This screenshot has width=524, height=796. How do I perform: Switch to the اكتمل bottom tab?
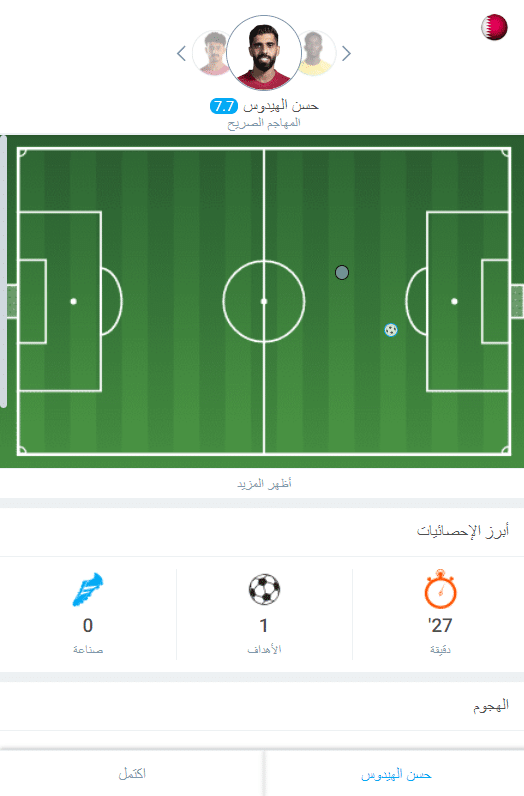(x=132, y=774)
